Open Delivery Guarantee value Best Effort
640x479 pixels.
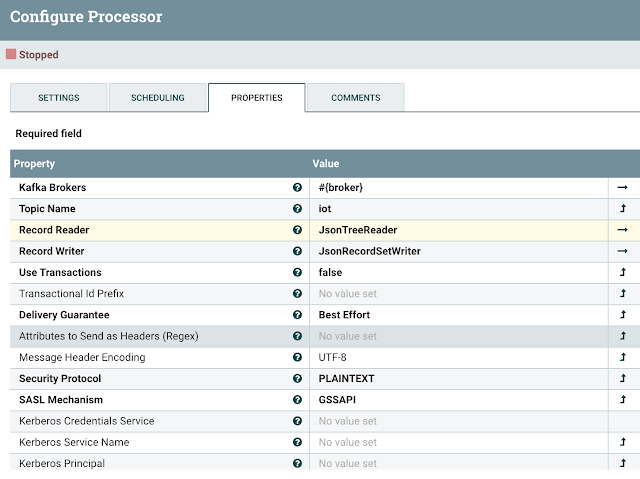(459, 315)
